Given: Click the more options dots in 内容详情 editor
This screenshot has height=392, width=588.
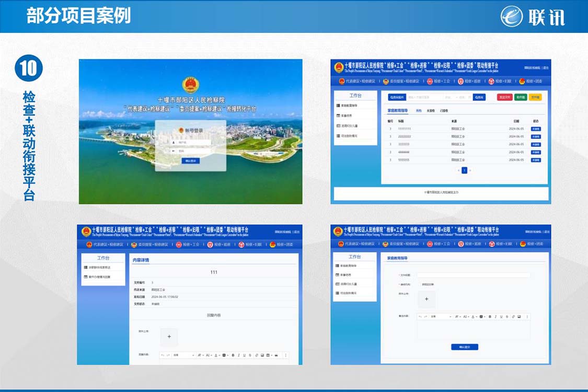Looking at the screenshot, I should [x=286, y=355].
